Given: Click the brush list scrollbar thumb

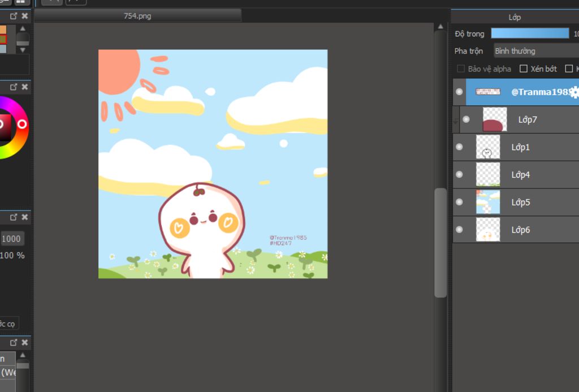Looking at the screenshot, I should click(x=23, y=366).
